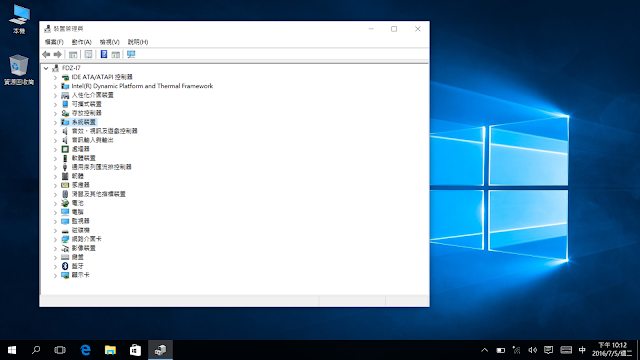
Task: Select the FDZ-I7 computer name label
Action: (x=71, y=68)
